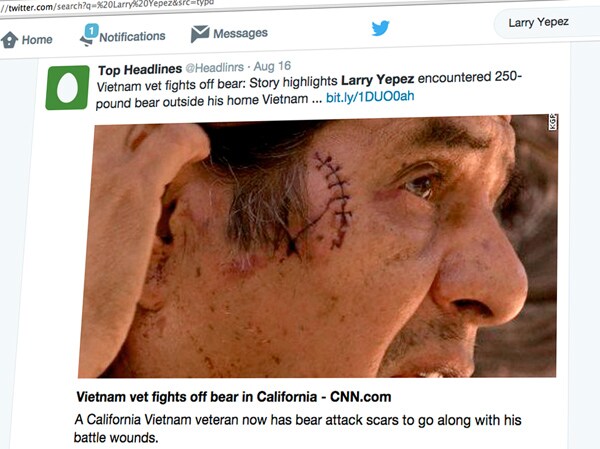600x449 pixels.
Task: Click the Messages envelope icon
Action: pos(200,34)
